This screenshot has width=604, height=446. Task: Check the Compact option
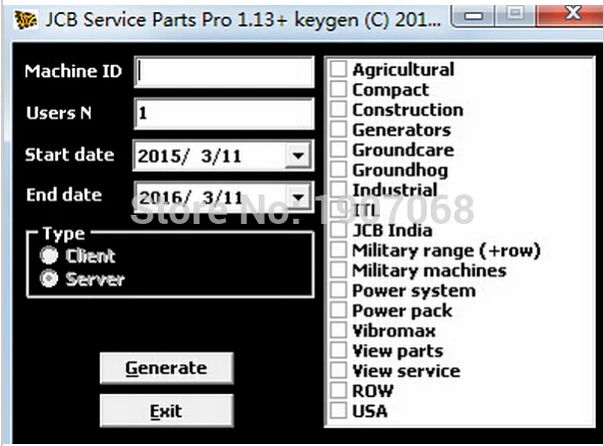[339, 89]
